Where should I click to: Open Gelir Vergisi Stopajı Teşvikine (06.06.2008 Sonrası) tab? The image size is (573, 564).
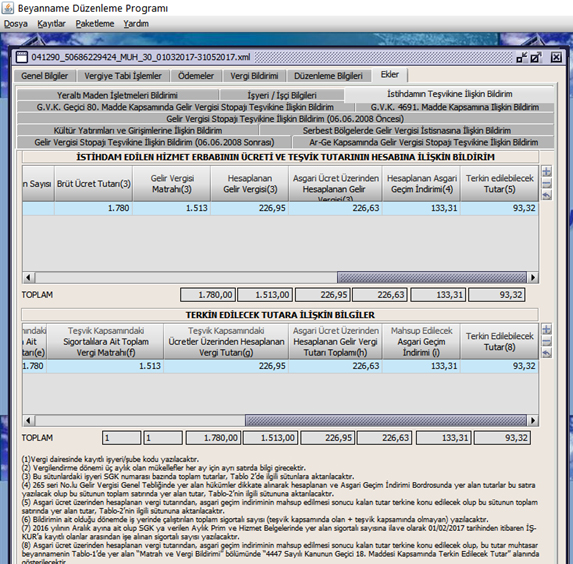[x=154, y=142]
